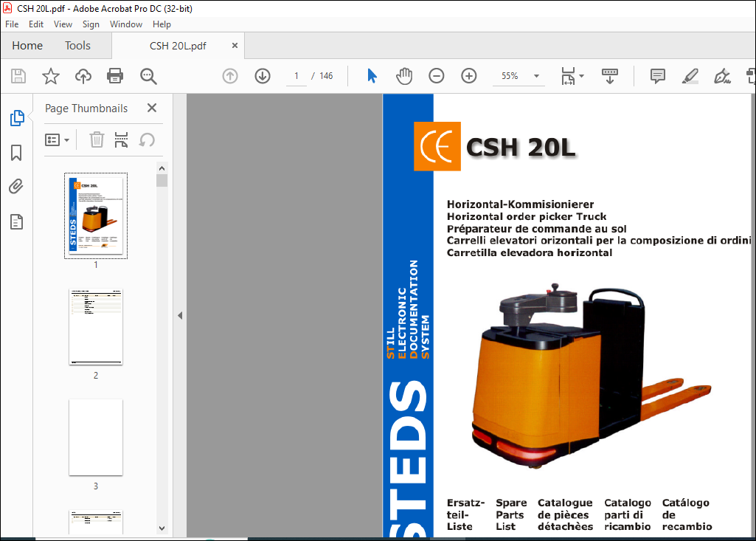Click the Print file icon
The width and height of the screenshot is (756, 541).
pos(115,76)
